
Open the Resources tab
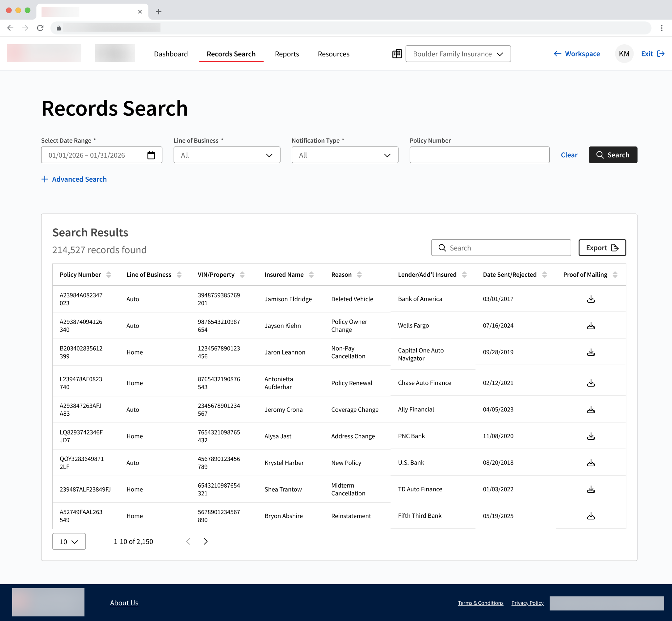pyautogui.click(x=334, y=54)
